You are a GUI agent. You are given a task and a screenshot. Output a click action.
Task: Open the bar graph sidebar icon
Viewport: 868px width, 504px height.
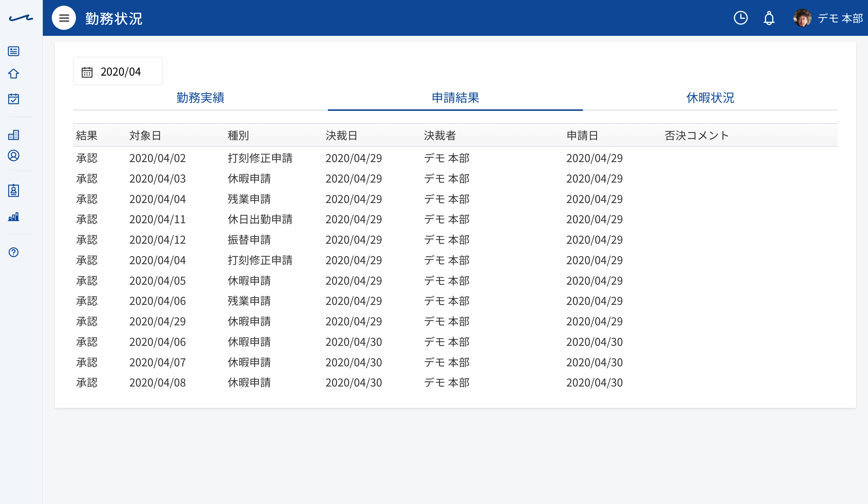click(14, 217)
